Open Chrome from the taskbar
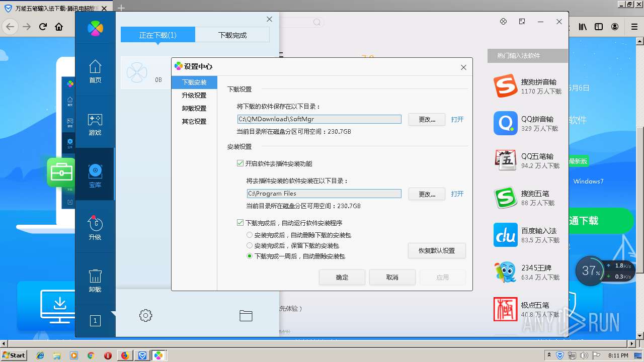 click(x=91, y=355)
